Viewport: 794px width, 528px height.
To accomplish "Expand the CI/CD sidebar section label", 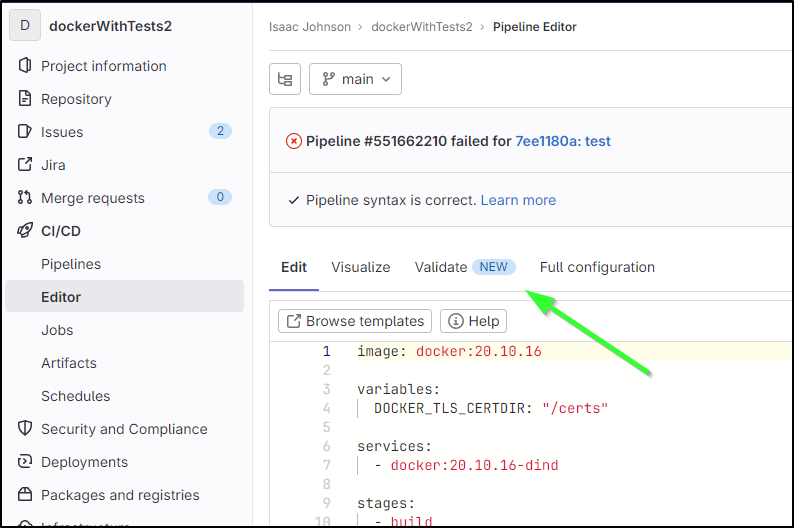I will coord(61,231).
